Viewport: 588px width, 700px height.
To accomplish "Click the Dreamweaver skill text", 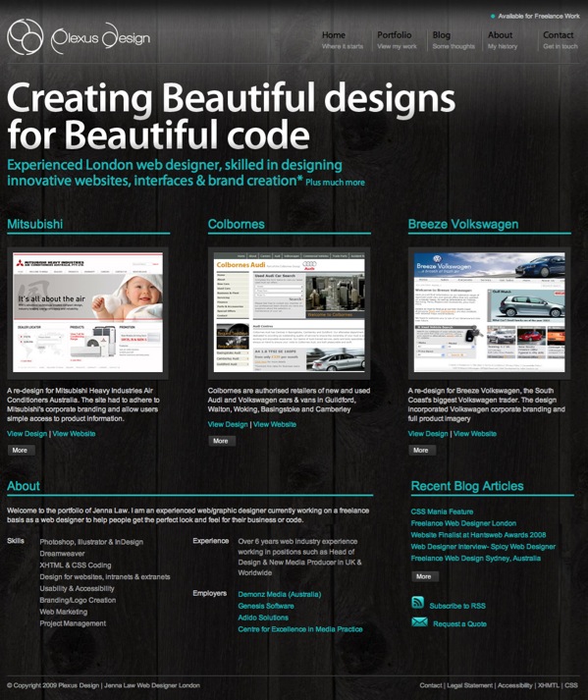I will [x=62, y=554].
